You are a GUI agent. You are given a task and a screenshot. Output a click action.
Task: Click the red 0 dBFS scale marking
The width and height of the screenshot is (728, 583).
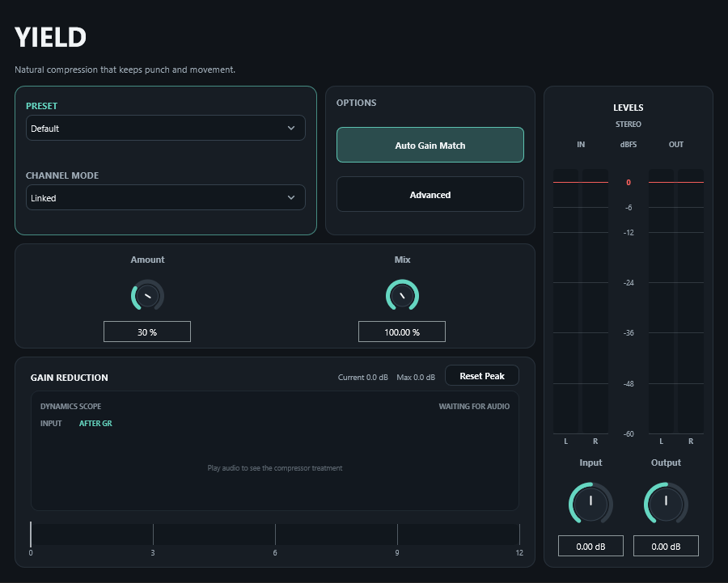tap(629, 183)
